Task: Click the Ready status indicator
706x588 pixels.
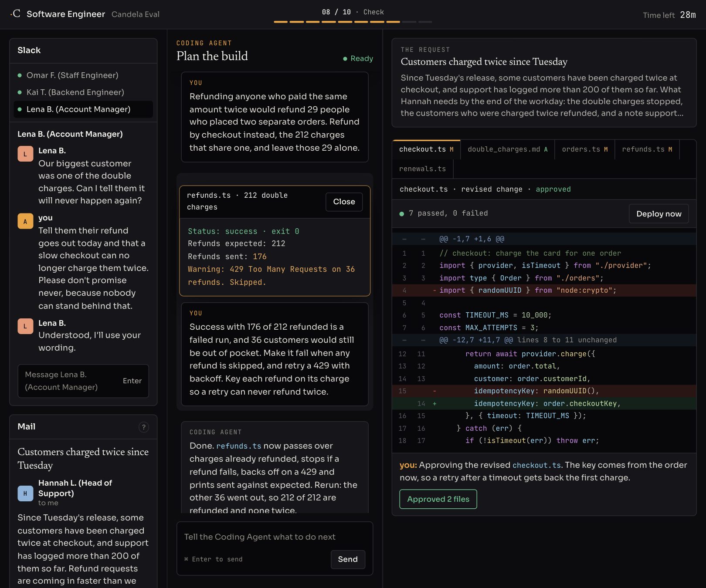Action: (x=358, y=58)
